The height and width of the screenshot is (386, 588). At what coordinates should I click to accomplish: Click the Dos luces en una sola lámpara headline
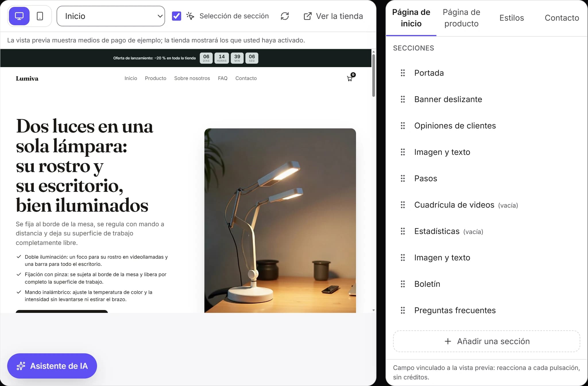click(x=85, y=166)
